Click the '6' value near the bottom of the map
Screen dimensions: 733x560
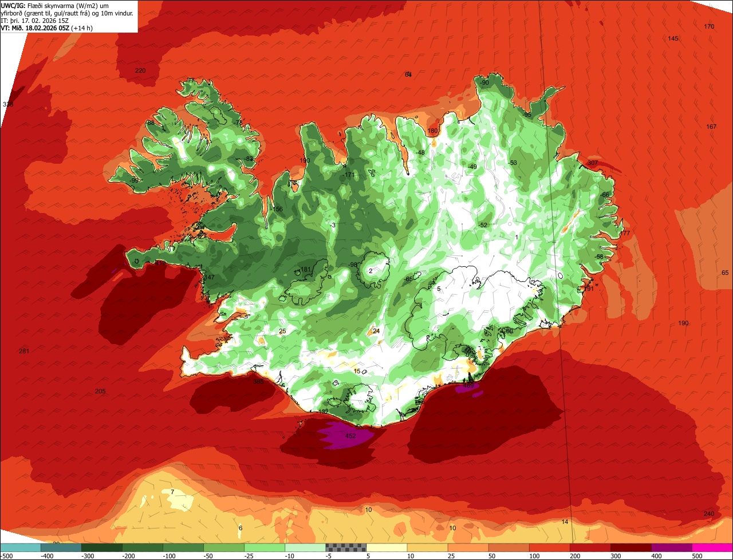(241, 528)
